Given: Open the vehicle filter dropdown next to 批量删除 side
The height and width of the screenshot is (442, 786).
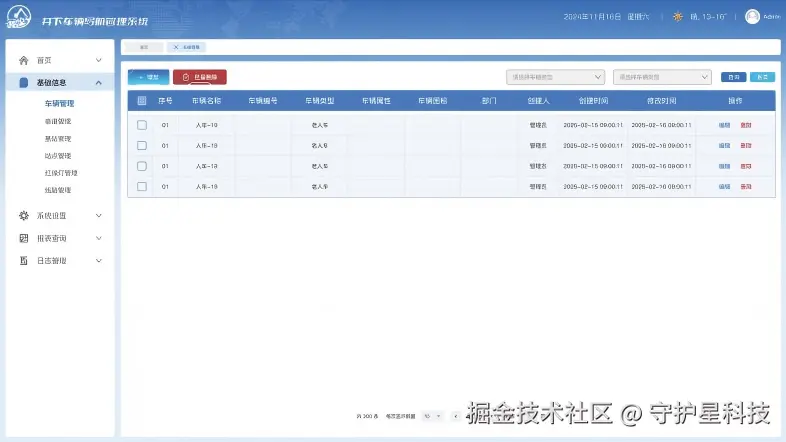Looking at the screenshot, I should tap(555, 77).
